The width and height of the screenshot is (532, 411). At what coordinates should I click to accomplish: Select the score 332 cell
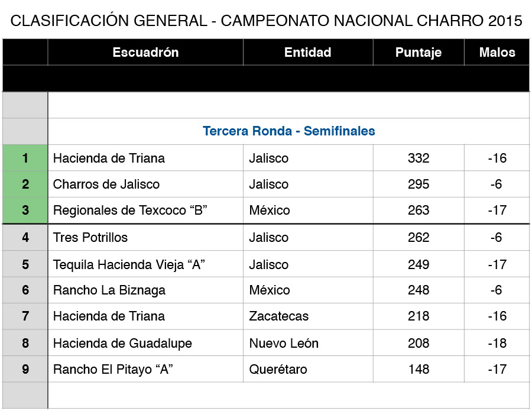tap(419, 158)
